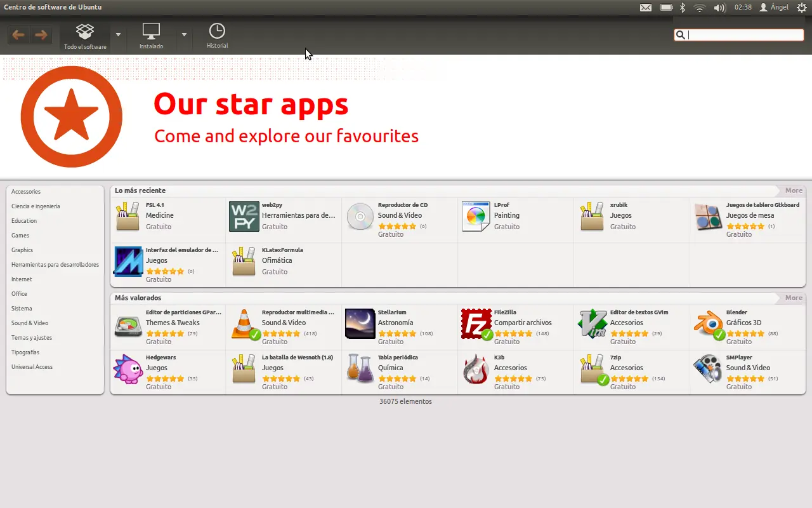Viewport: 812px width, 508px height.
Task: Open clock showing 02:38
Action: pos(743,8)
